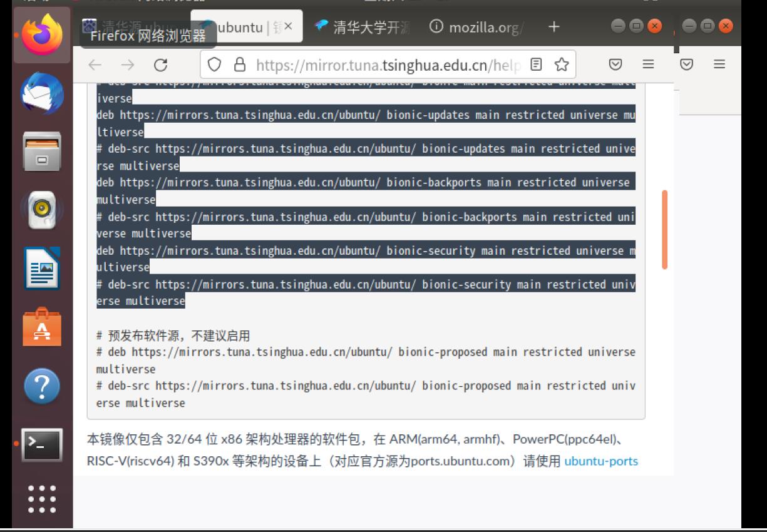Screen dimensions: 767x532
Task: Switch to the mozilla.org tab
Action: pos(477,27)
